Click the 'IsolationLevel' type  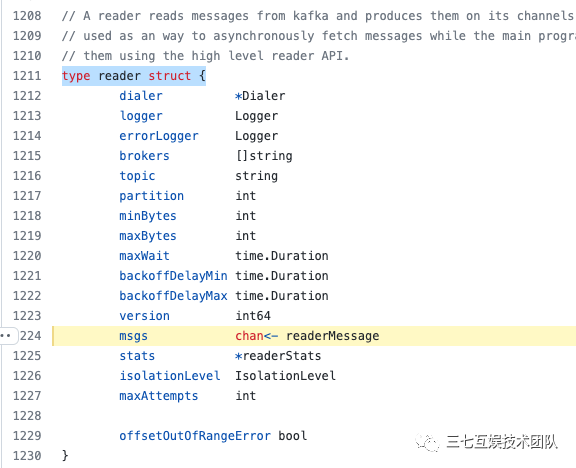[x=285, y=376]
